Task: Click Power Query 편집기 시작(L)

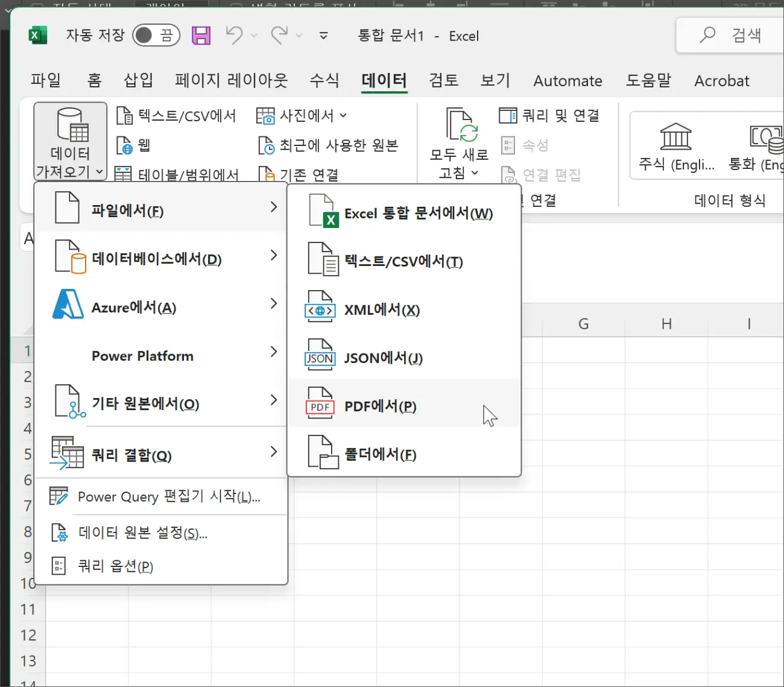Action: tap(160, 496)
